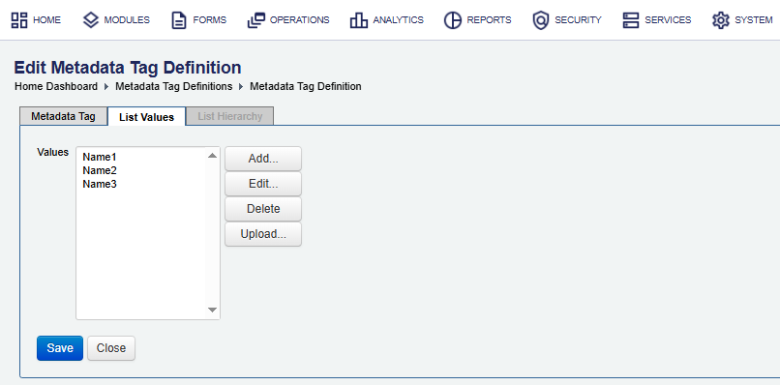Open the Modules layers icon
This screenshot has width=780, height=385.
[91, 20]
